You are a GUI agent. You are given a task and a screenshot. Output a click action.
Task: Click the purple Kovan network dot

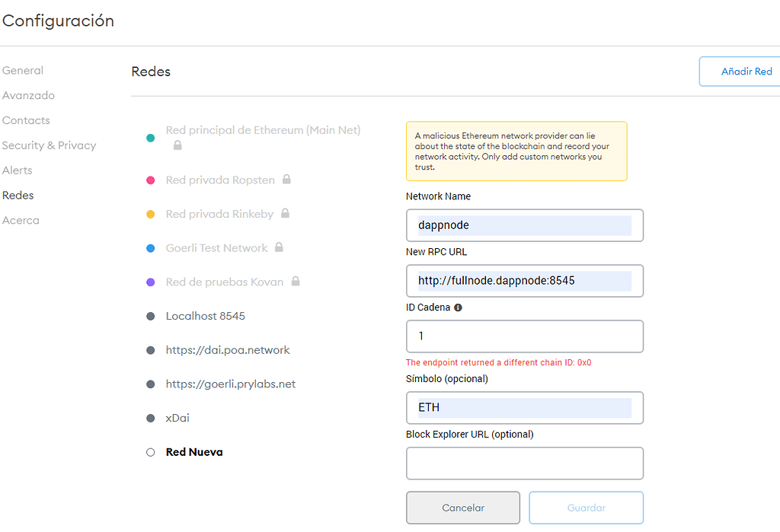pyautogui.click(x=152, y=282)
